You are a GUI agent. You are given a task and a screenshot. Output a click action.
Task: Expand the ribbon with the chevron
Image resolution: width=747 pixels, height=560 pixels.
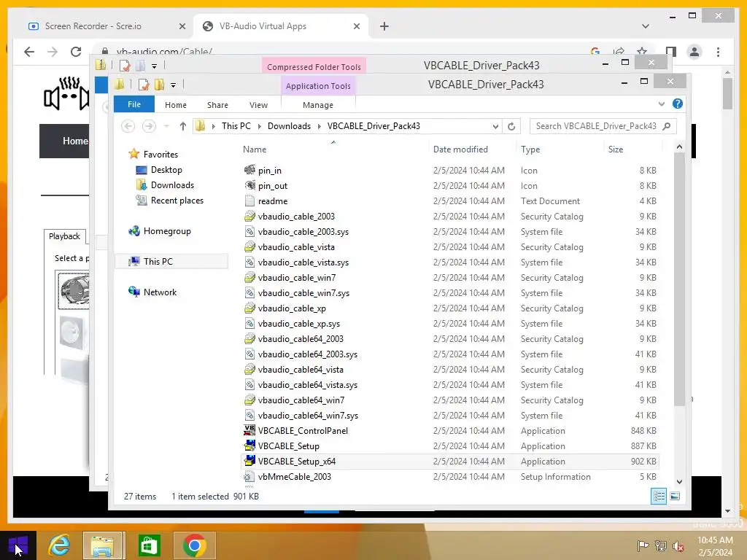(661, 104)
